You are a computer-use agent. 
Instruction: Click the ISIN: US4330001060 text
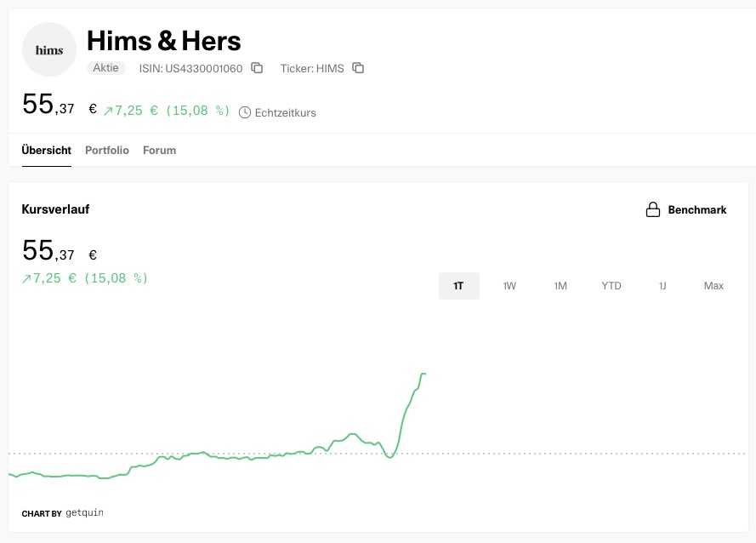tap(191, 69)
